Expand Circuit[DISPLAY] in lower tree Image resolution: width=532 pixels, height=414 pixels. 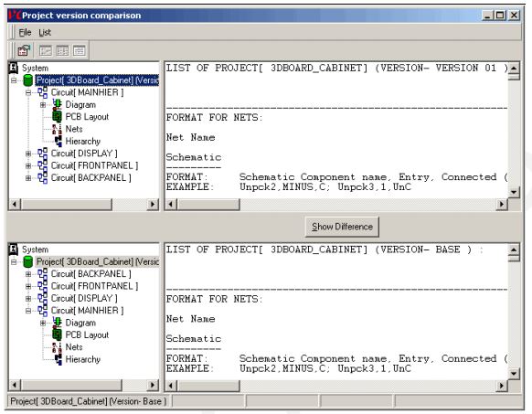(28, 299)
